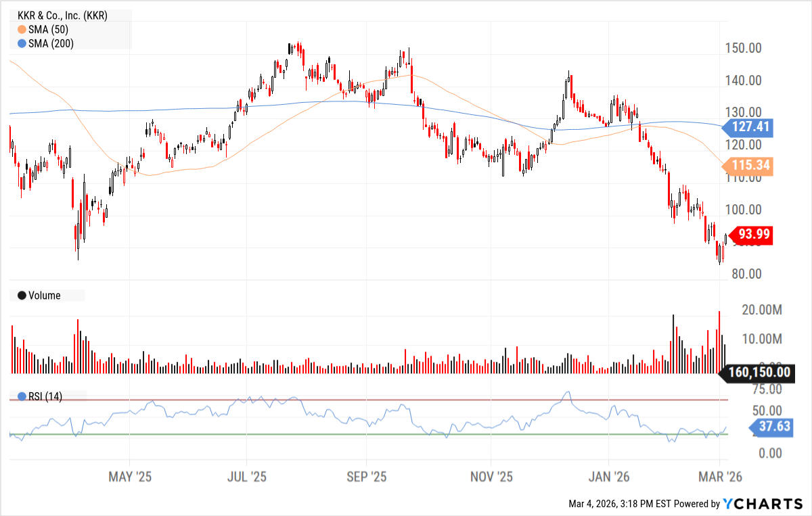
Task: Toggle the Volume panel label
Action: coord(44,296)
